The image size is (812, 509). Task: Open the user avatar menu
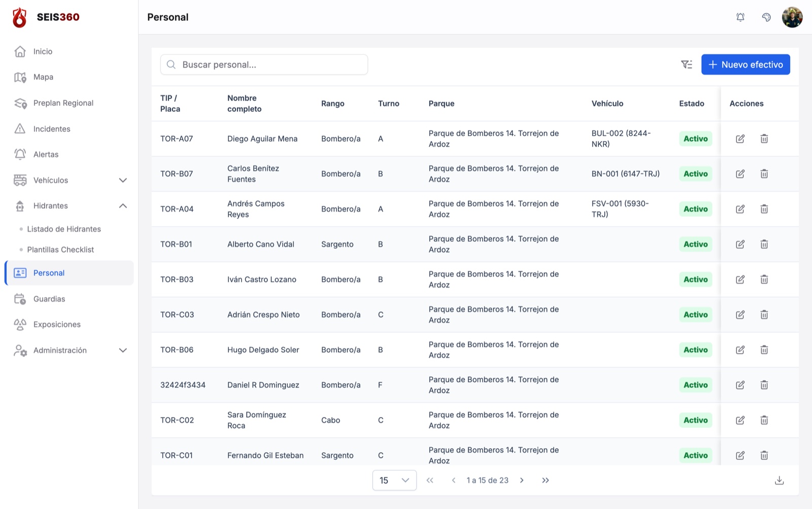[x=792, y=17]
